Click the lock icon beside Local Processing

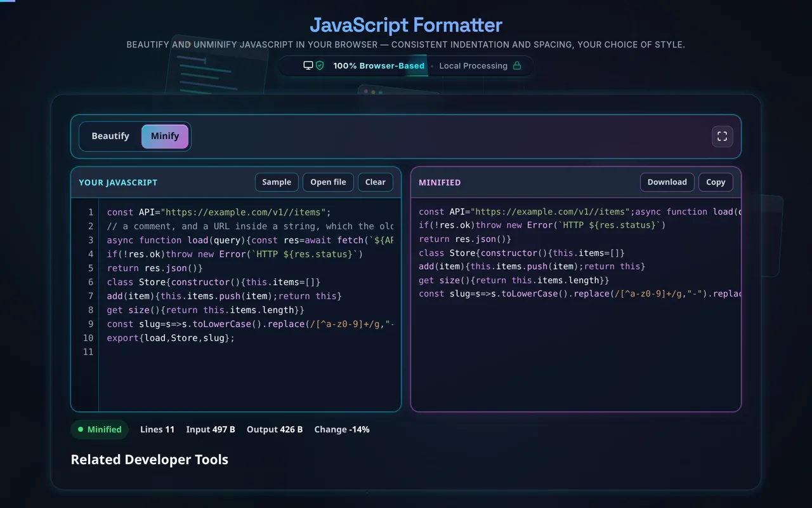(x=517, y=65)
